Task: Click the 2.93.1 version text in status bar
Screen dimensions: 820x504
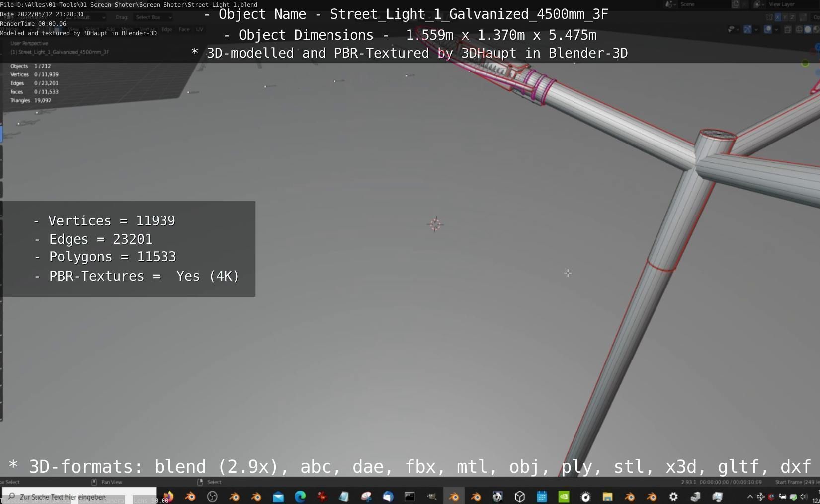Action: [x=688, y=482]
